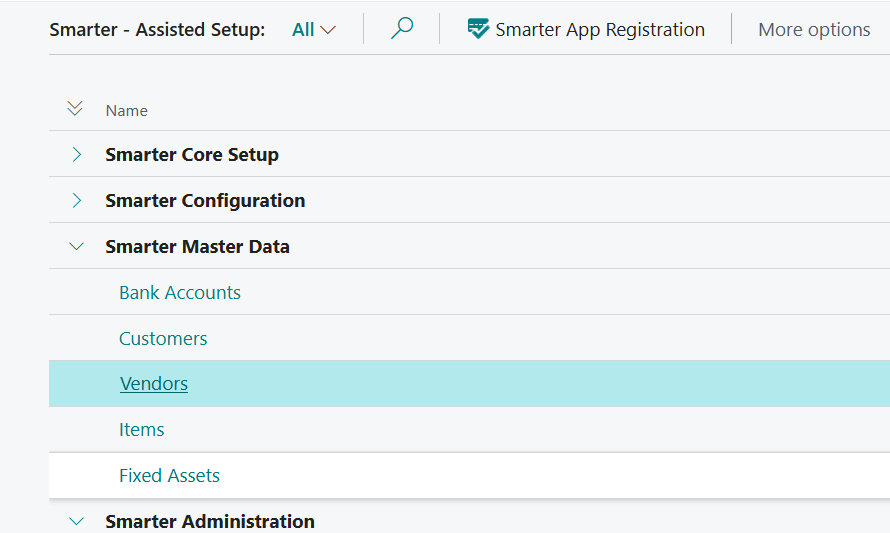Open the Vendors link

(154, 384)
